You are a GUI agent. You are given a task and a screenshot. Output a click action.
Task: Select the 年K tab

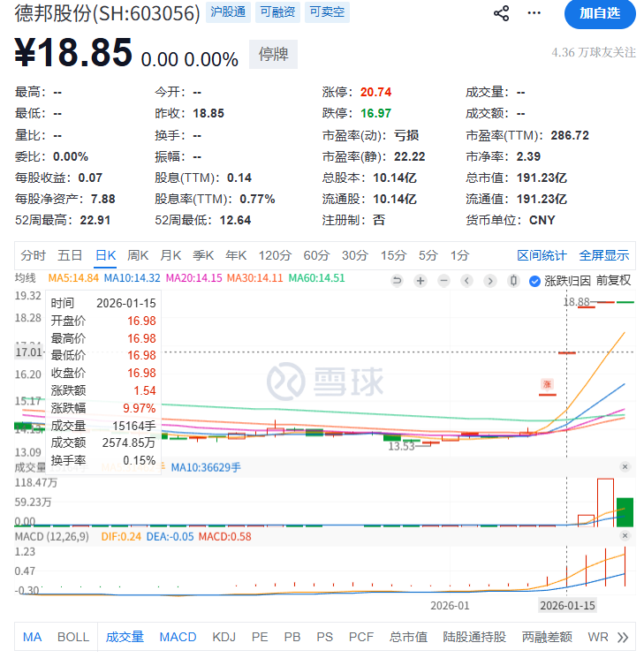[x=236, y=255]
